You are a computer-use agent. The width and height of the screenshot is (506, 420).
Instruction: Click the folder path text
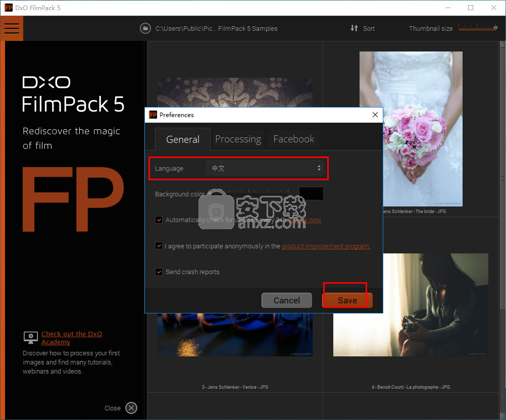tap(216, 28)
